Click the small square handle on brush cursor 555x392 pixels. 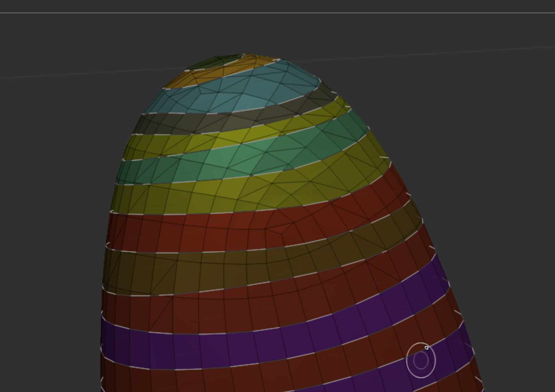pyautogui.click(x=427, y=347)
